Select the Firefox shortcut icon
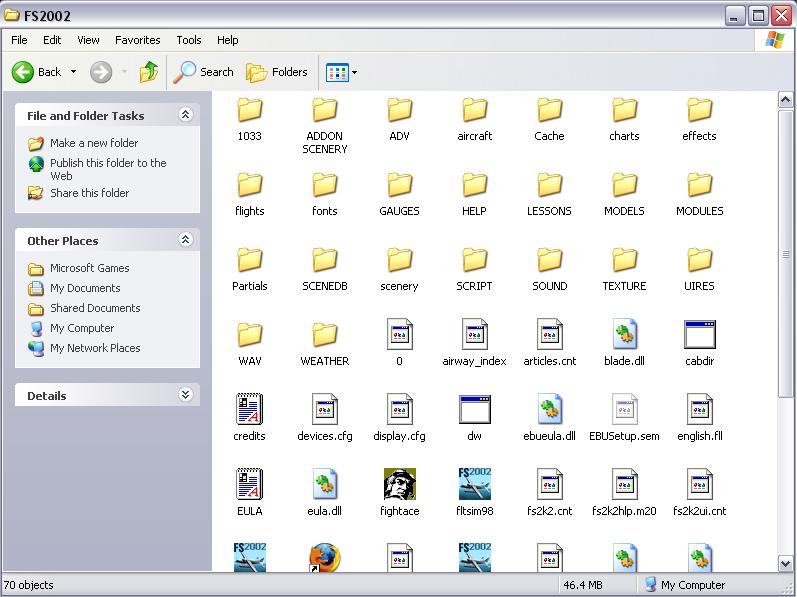 click(x=324, y=557)
